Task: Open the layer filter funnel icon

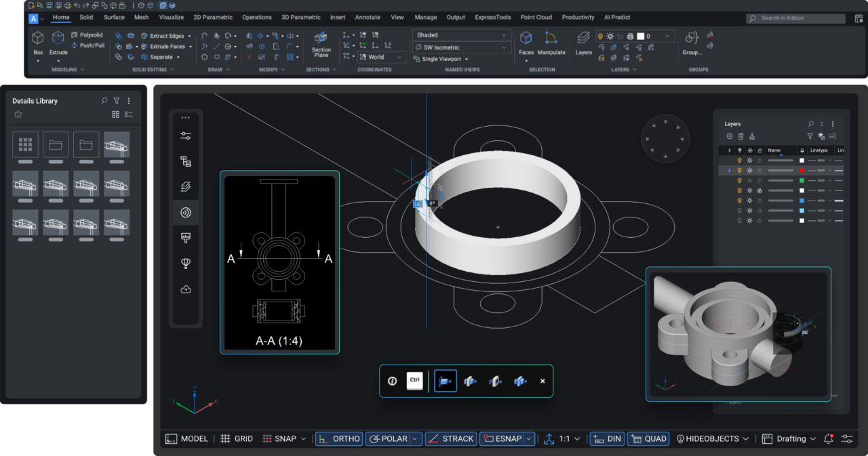Action: (810, 136)
